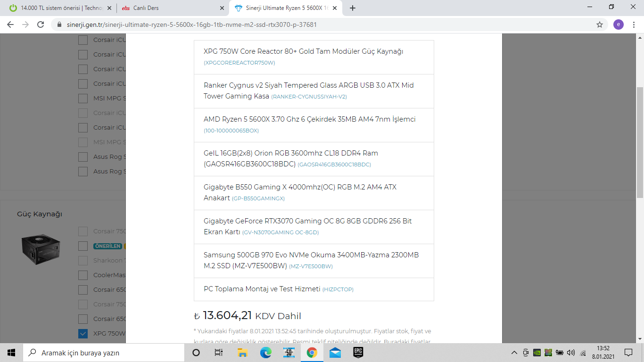644x362 pixels.
Task: Open network settings from the Wi-Fi icon
Action: click(x=583, y=353)
